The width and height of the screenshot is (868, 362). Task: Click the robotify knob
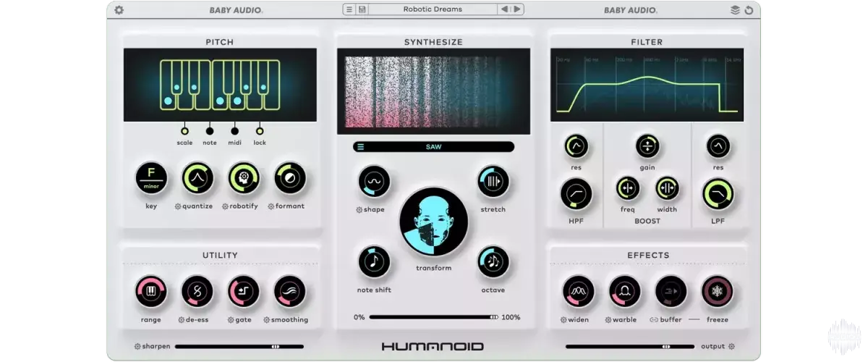click(x=244, y=178)
